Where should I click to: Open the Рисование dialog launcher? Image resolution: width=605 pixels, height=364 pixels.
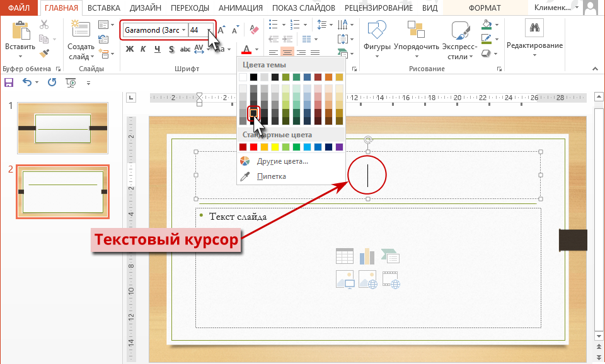[499, 69]
